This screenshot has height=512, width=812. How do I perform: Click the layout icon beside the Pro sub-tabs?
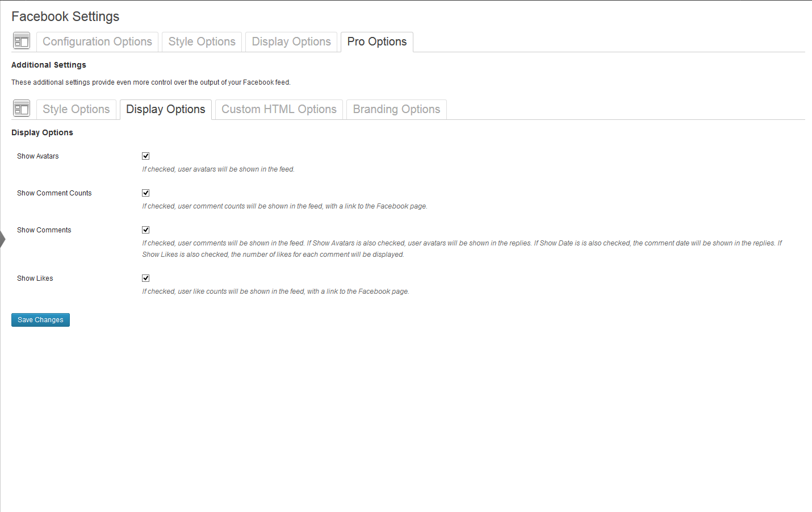22,109
